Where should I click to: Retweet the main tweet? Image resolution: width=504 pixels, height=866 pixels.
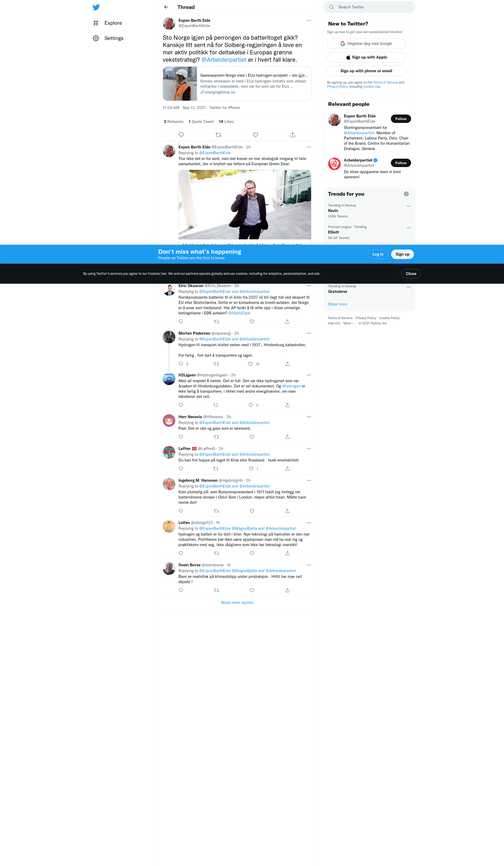coord(218,135)
